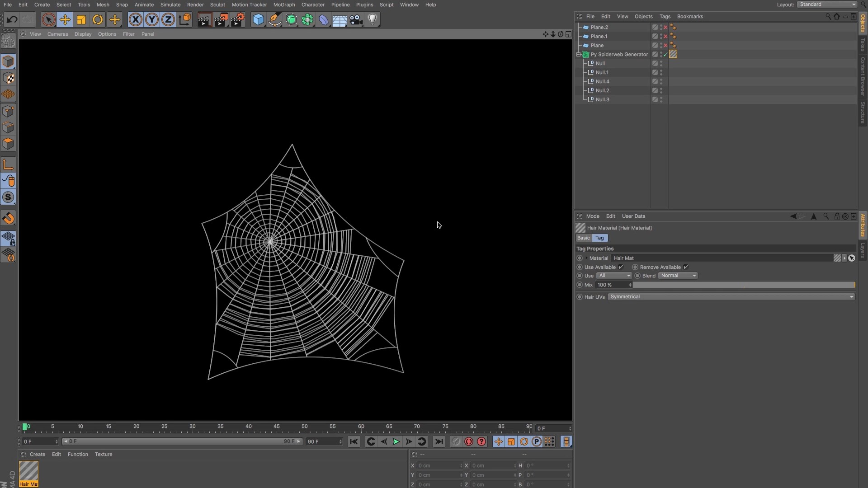Viewport: 868px width, 488px height.
Task: Toggle the Remove Available checkbox
Action: pyautogui.click(x=686, y=267)
